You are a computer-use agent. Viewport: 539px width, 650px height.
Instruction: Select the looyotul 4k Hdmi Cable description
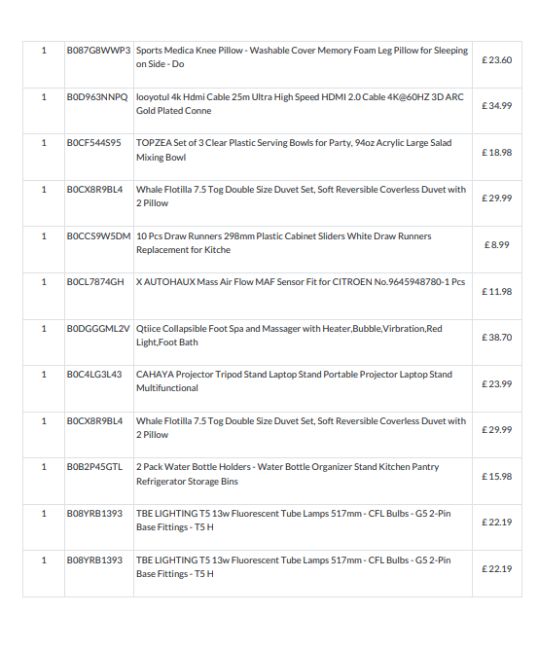[300, 104]
